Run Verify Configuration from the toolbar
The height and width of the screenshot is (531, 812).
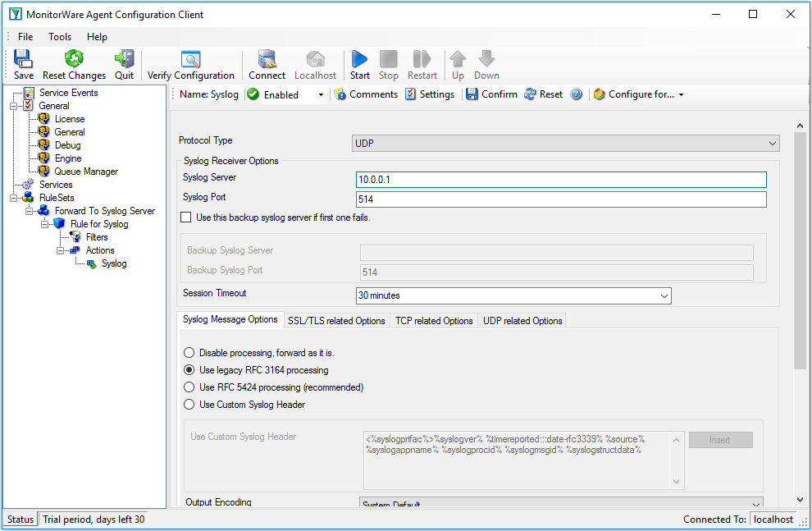point(190,65)
